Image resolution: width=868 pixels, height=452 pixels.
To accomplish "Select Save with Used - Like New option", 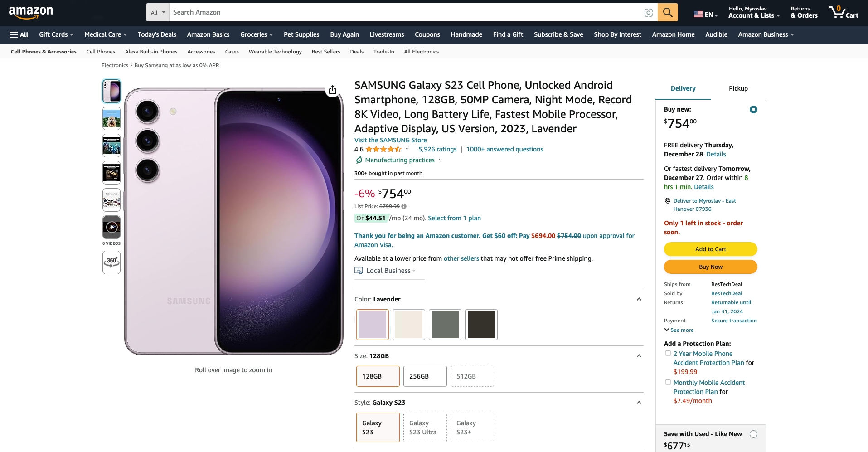I will coord(753,434).
